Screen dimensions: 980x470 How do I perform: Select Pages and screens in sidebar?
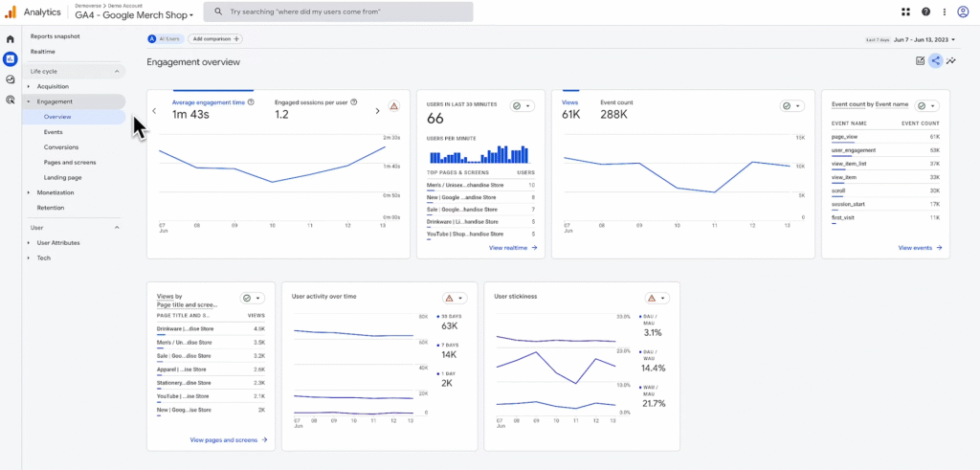70,163
